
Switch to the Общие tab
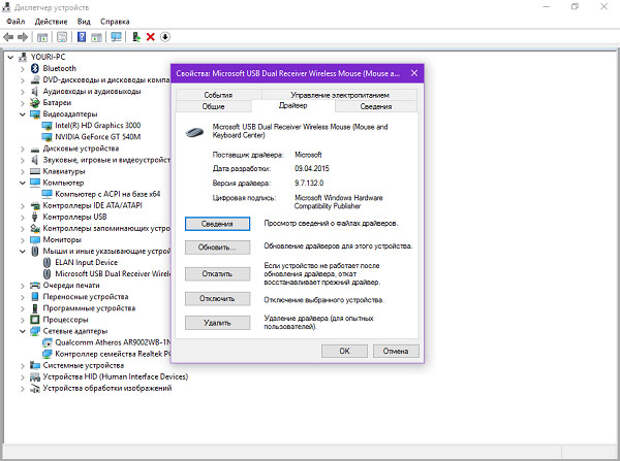pyautogui.click(x=213, y=106)
